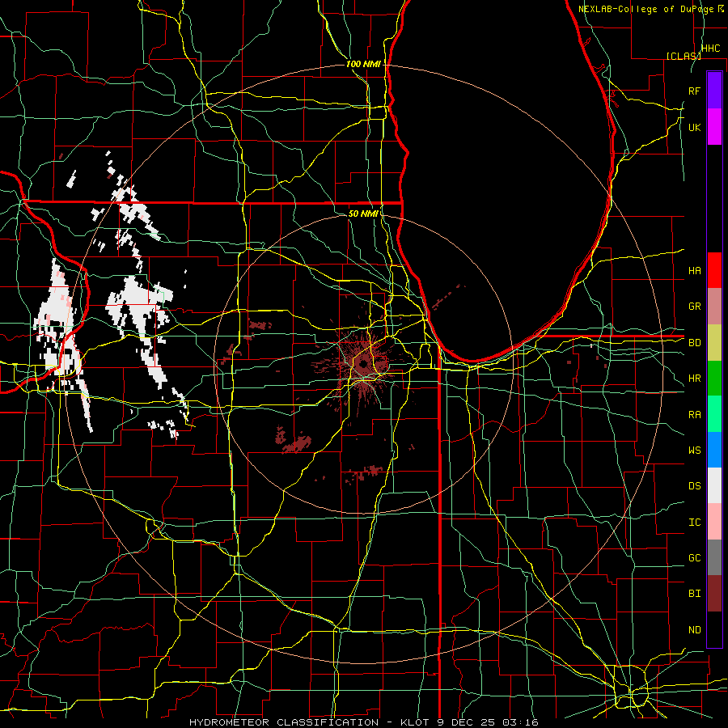Click the BI legend label
728x728 pixels.
(695, 594)
